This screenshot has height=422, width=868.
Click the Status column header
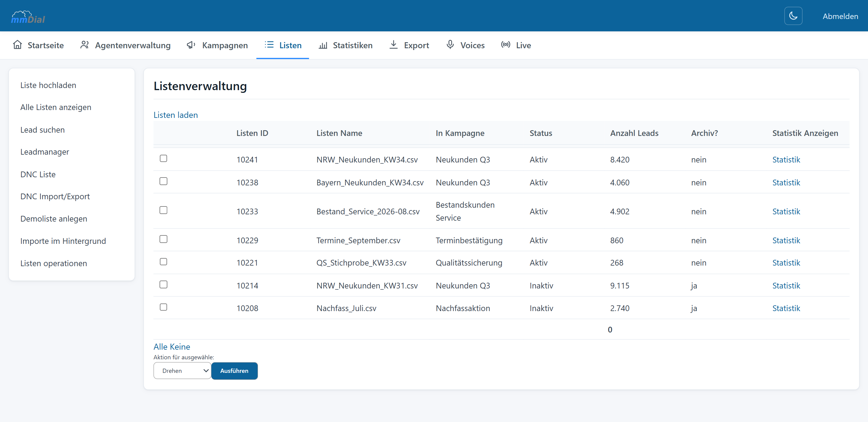540,133
